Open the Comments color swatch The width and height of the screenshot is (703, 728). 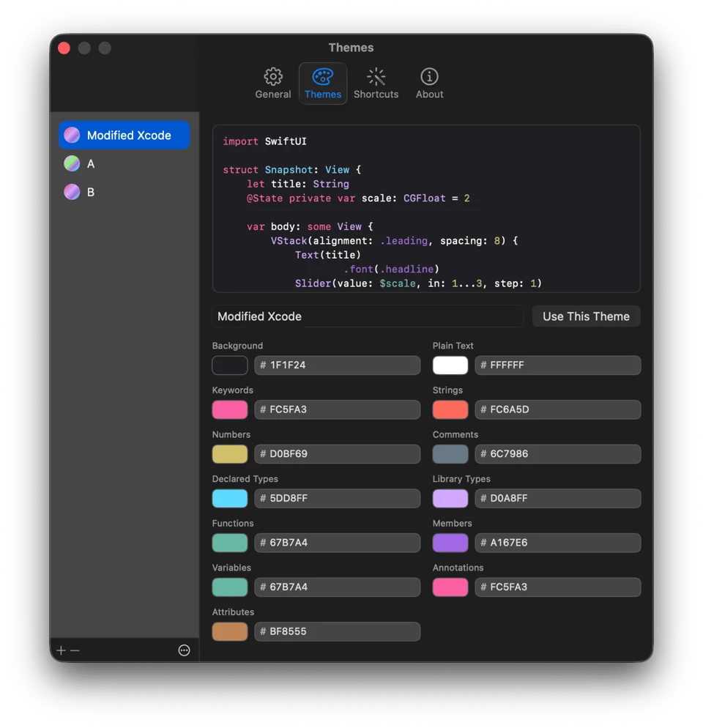[x=450, y=453]
